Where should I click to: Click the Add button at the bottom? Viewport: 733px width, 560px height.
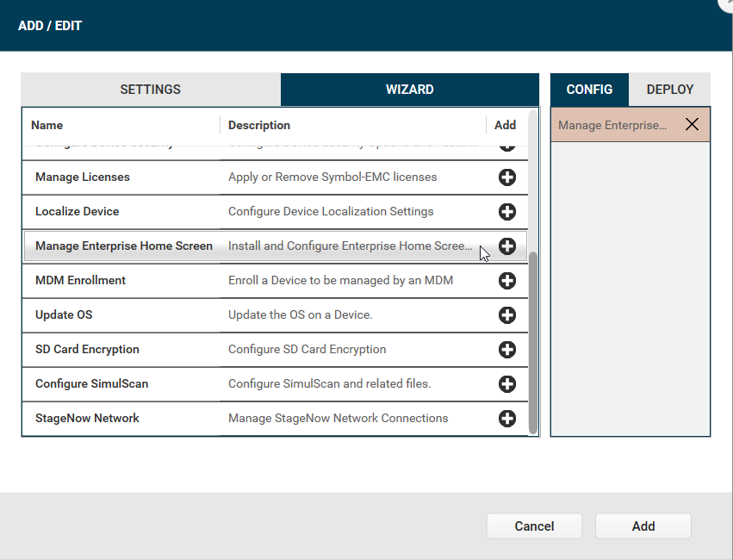point(643,526)
